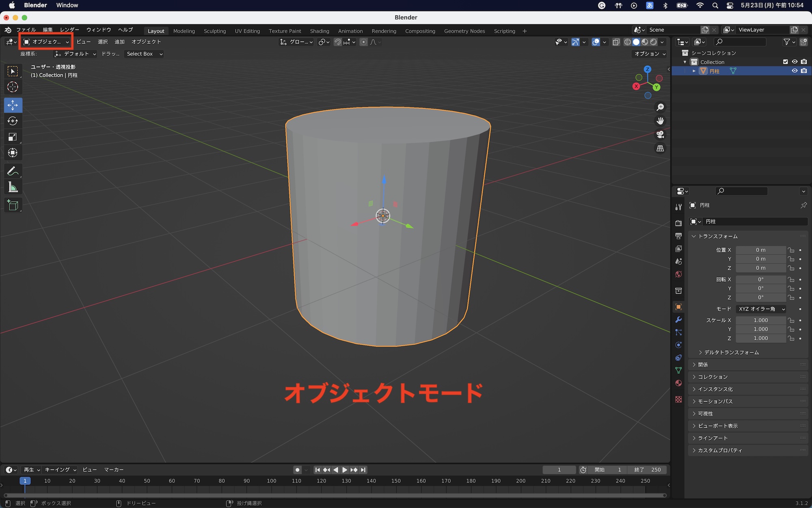
Task: Lock the location X transform
Action: pos(791,250)
